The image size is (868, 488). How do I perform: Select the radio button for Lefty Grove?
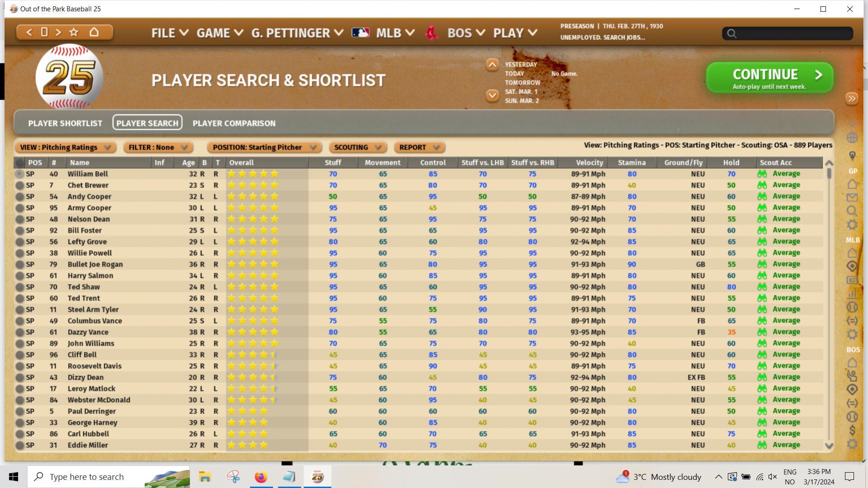pyautogui.click(x=19, y=242)
